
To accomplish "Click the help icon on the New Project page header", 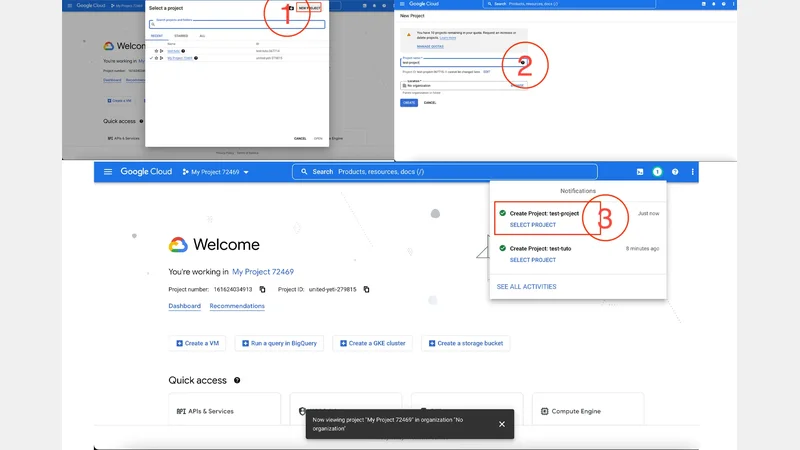I will 723,4.
